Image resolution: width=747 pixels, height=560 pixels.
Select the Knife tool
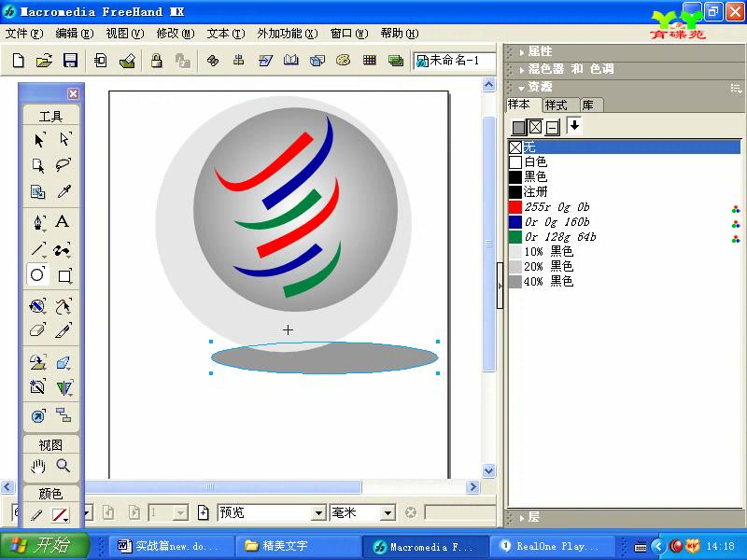(x=63, y=330)
